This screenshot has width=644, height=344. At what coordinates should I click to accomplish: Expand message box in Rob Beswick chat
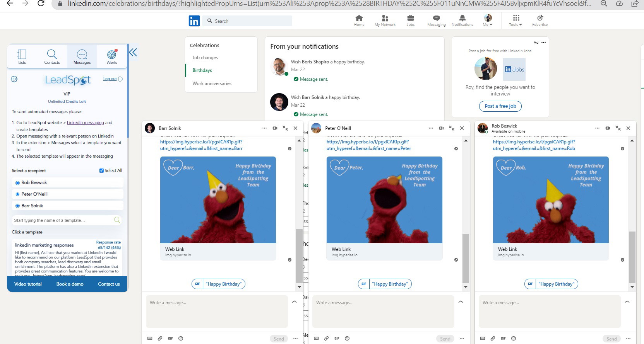point(627,302)
